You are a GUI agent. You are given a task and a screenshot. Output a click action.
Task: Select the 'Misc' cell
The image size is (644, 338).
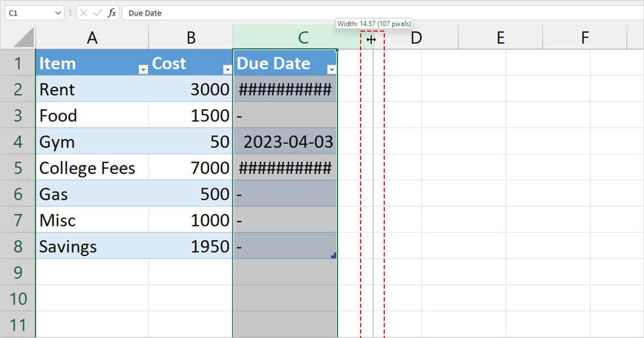(92, 219)
